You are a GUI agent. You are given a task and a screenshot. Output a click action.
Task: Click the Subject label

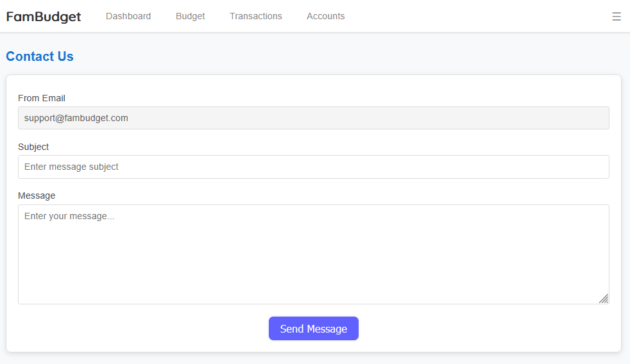[x=33, y=147]
